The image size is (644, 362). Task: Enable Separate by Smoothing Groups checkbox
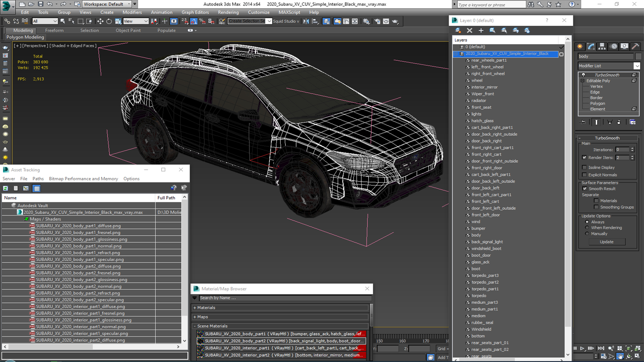point(596,207)
